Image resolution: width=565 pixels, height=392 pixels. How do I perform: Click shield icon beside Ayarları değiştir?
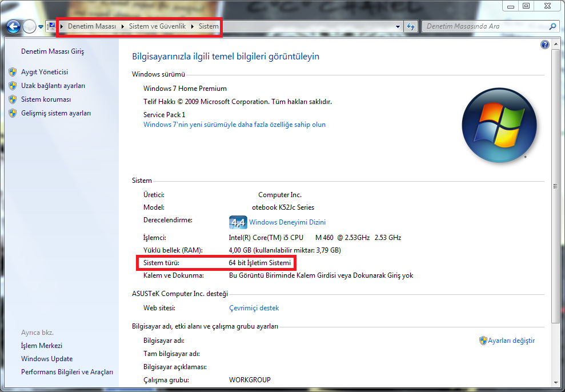click(483, 341)
